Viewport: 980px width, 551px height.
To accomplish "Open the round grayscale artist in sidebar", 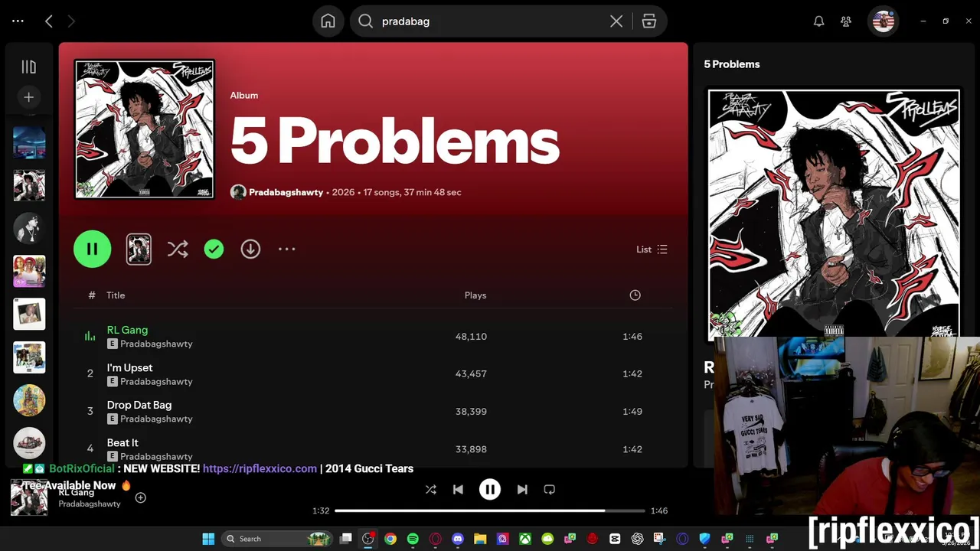I will click(x=29, y=228).
